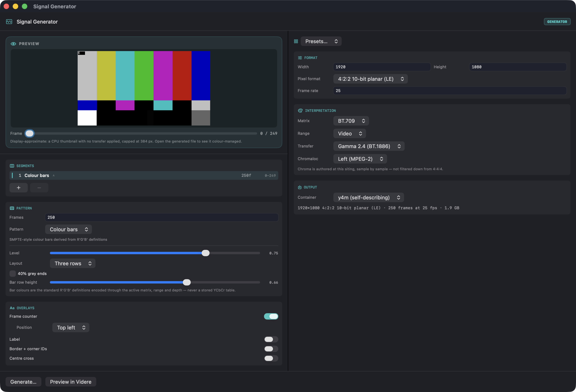Toggle the Frame counter switch off
The image size is (576, 392).
(x=271, y=316)
